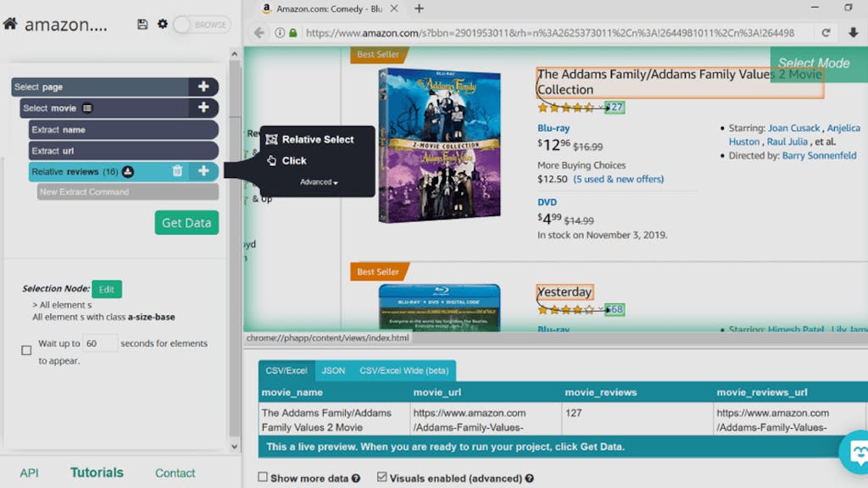Image resolution: width=868 pixels, height=488 pixels.
Task: Click the Addams Family Blu-ray cover image
Action: point(440,146)
